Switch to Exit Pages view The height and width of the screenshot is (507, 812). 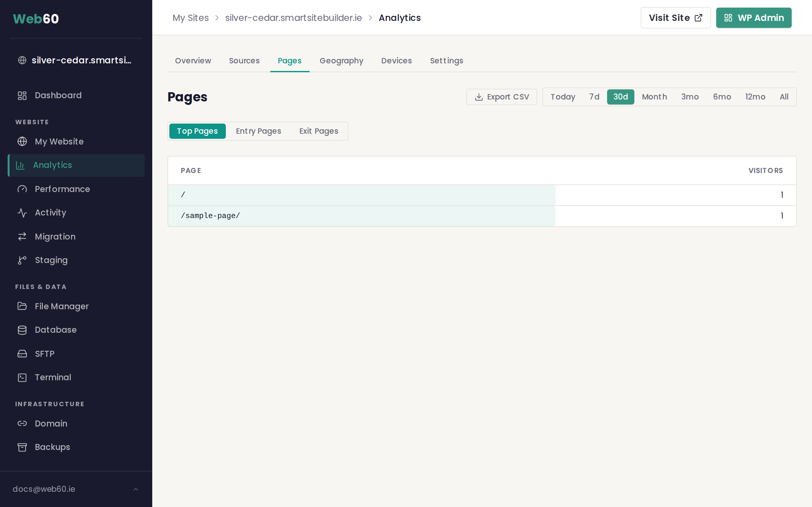(x=318, y=131)
